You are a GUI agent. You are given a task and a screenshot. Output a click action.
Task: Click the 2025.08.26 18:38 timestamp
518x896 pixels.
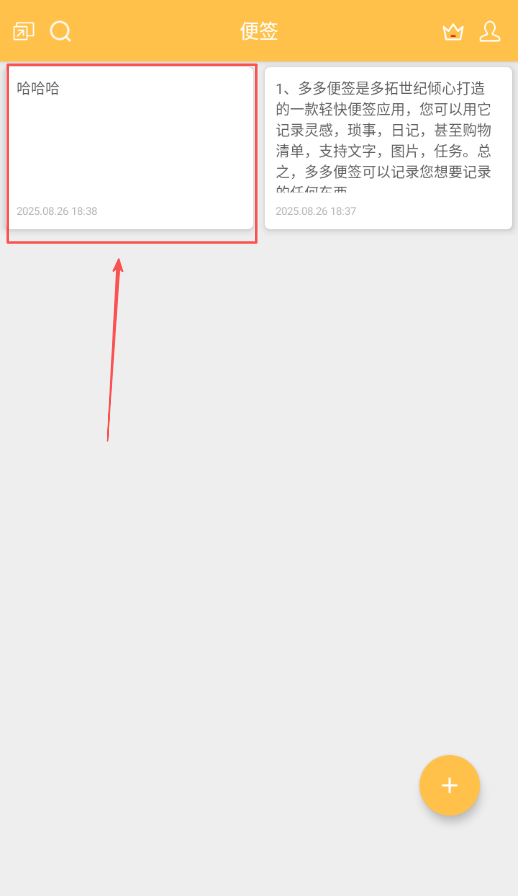pyautogui.click(x=57, y=211)
